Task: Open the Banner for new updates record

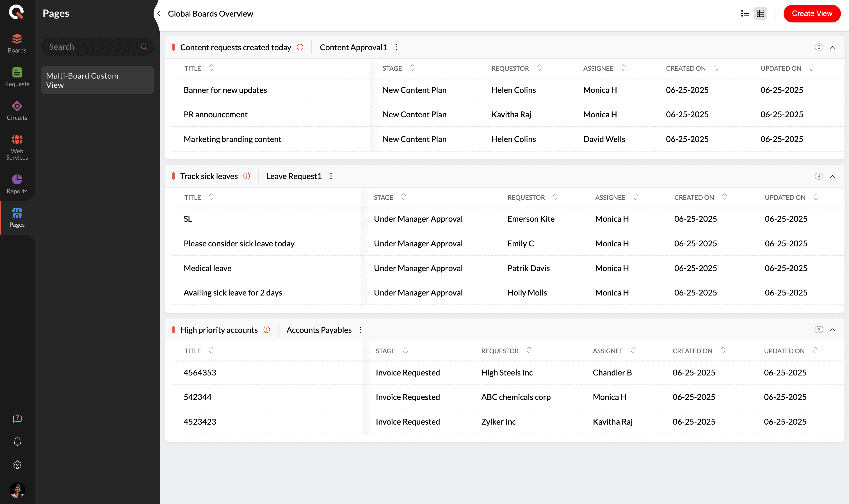Action: pos(225,90)
